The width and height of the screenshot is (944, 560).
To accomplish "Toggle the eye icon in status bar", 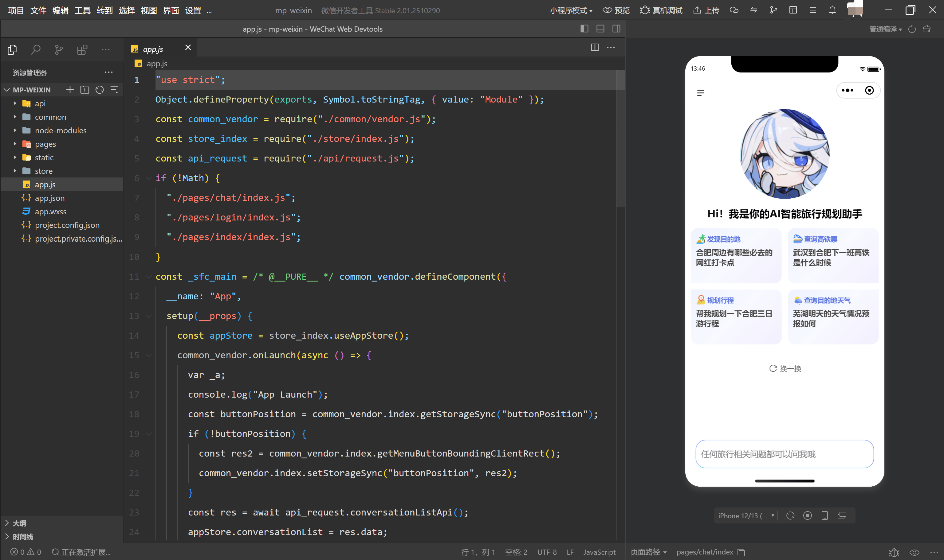I will [914, 552].
